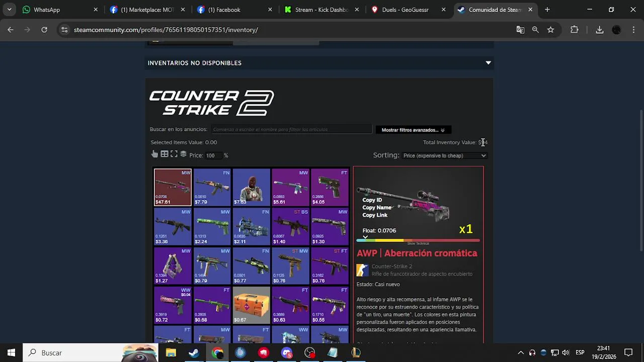Viewport: 644px width, 362px height.
Task: Click the fullscreen expand icon
Action: (x=174, y=154)
